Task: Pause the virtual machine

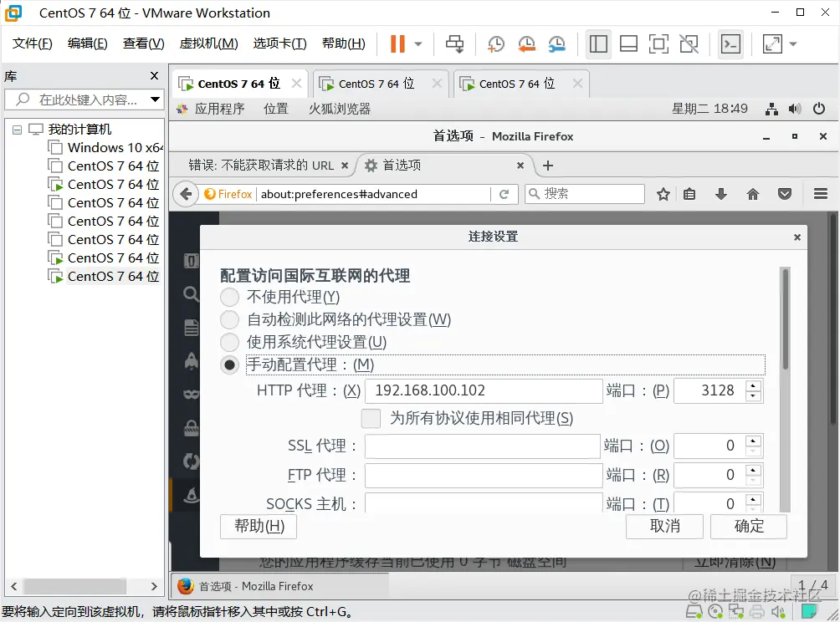Action: point(397,44)
